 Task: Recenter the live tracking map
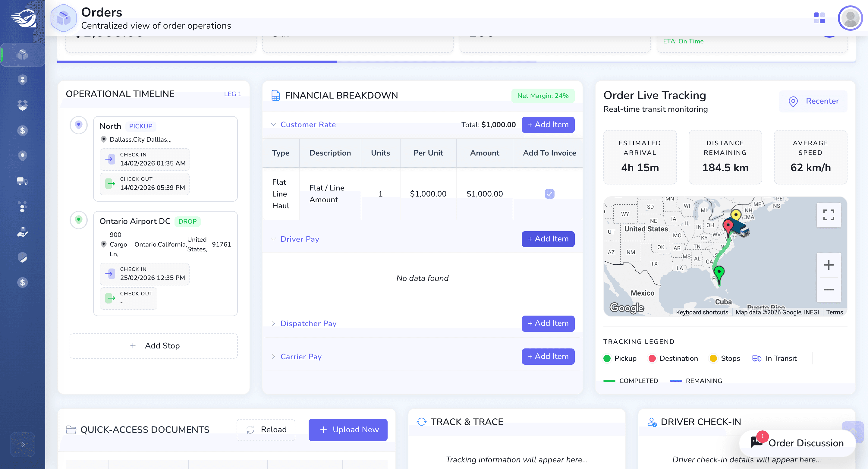pyautogui.click(x=813, y=101)
